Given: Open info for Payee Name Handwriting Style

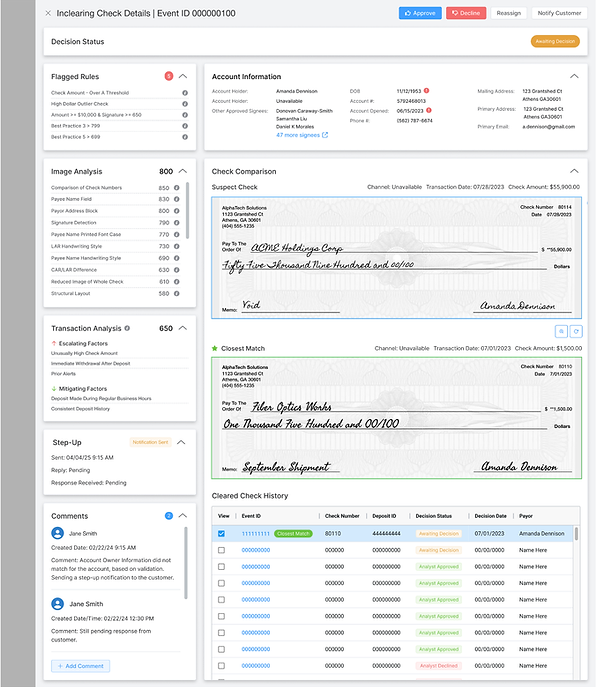Looking at the screenshot, I should click(177, 258).
